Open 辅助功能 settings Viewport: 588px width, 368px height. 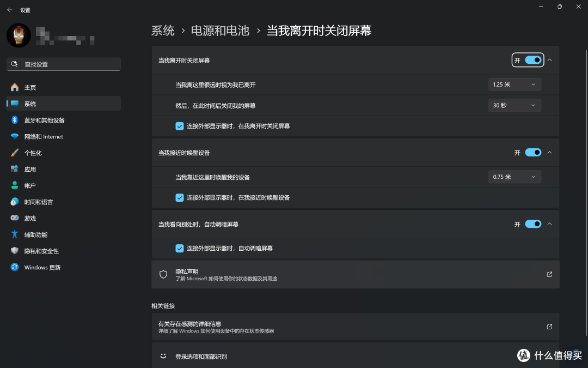[64, 234]
